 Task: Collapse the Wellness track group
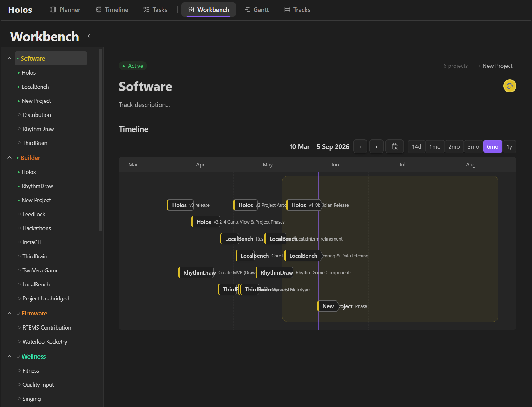[9, 356]
